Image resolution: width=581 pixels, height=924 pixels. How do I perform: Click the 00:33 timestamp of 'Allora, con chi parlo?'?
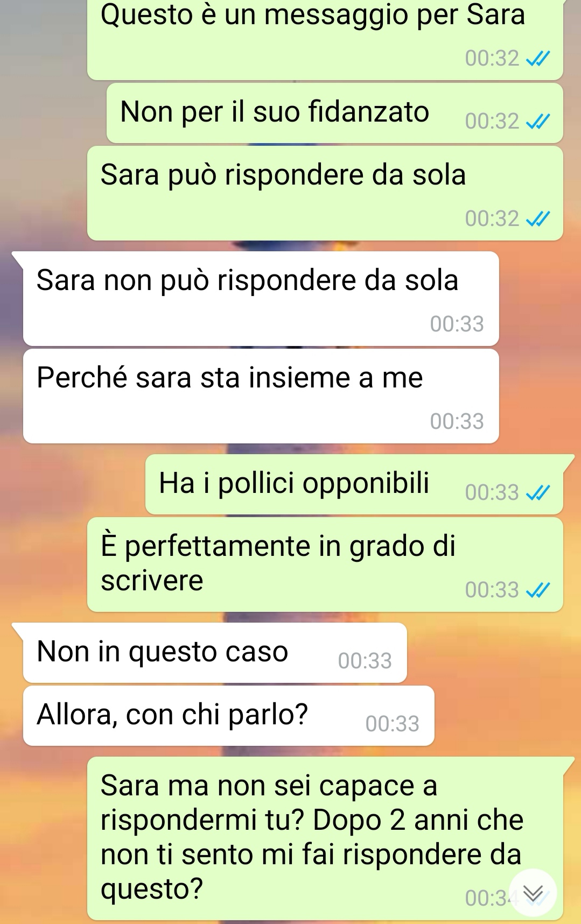tap(392, 724)
